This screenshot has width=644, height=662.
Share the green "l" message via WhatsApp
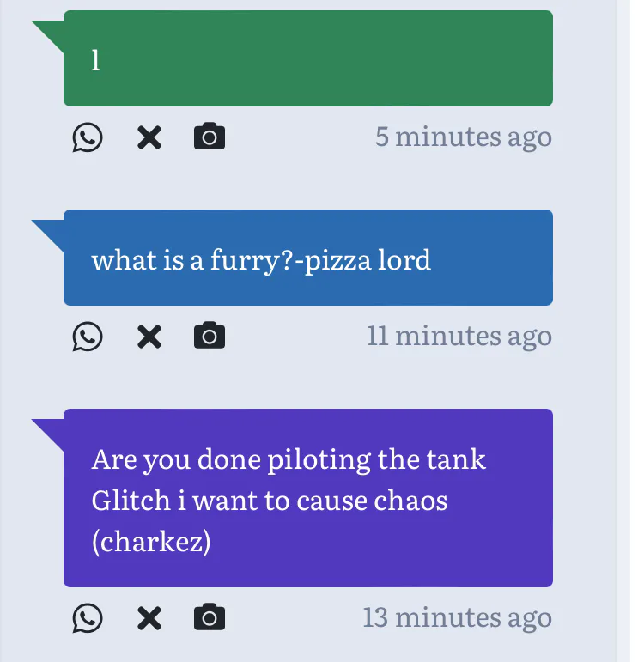point(88,137)
